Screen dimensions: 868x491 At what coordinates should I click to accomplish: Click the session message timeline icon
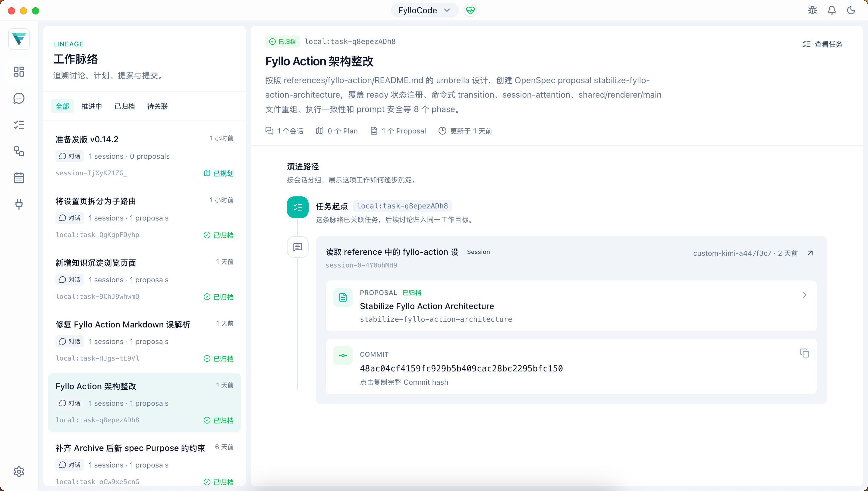tap(297, 247)
